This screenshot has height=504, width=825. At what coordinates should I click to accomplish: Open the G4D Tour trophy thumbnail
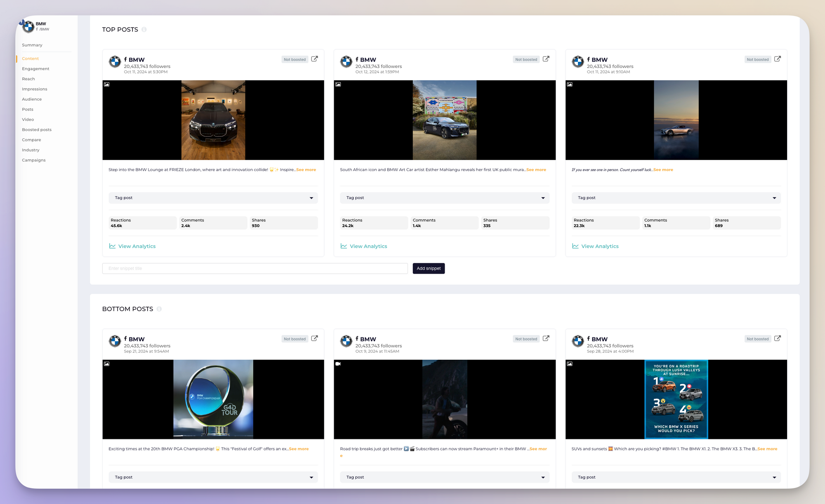[x=213, y=399]
